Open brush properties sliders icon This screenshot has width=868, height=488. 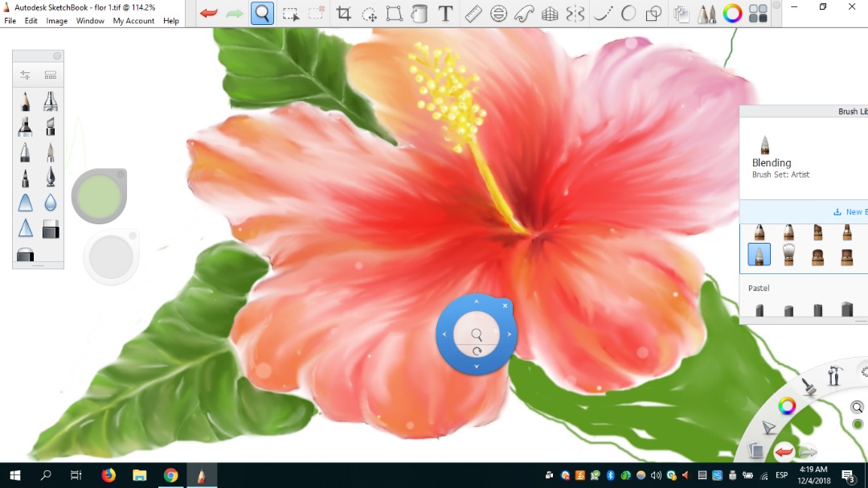(x=26, y=75)
